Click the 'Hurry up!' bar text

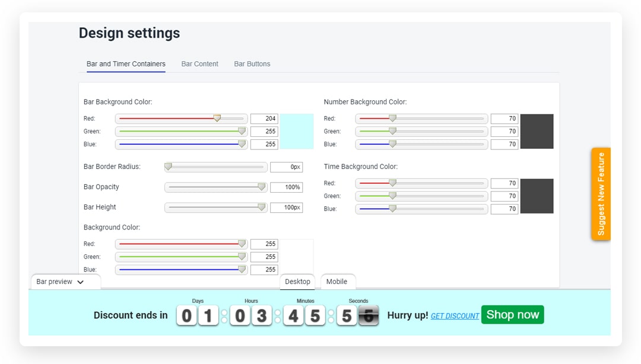[x=408, y=315]
